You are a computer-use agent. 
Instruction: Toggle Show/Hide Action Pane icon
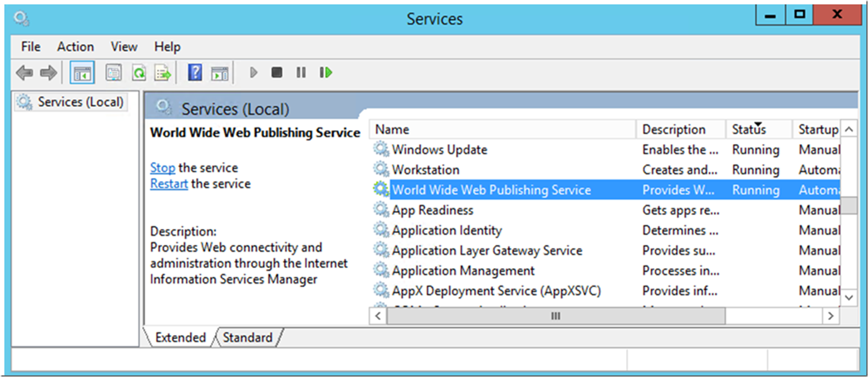tap(220, 73)
